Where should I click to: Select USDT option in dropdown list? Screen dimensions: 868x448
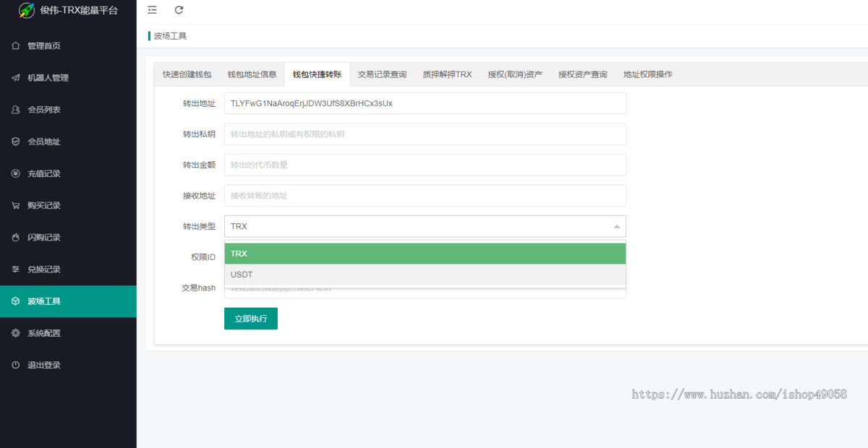tap(425, 275)
